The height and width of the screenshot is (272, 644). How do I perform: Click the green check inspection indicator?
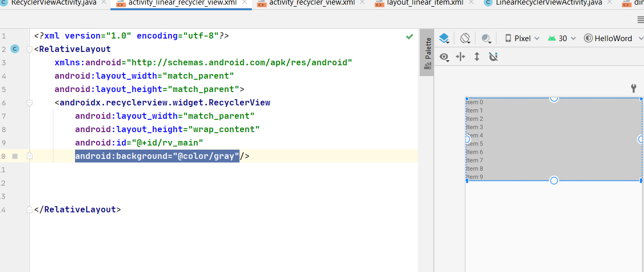pos(409,37)
